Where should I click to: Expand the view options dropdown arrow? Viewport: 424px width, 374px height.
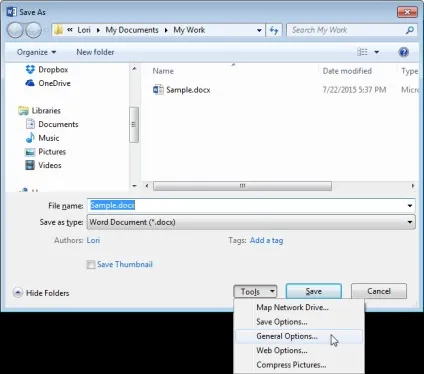pyautogui.click(x=377, y=52)
